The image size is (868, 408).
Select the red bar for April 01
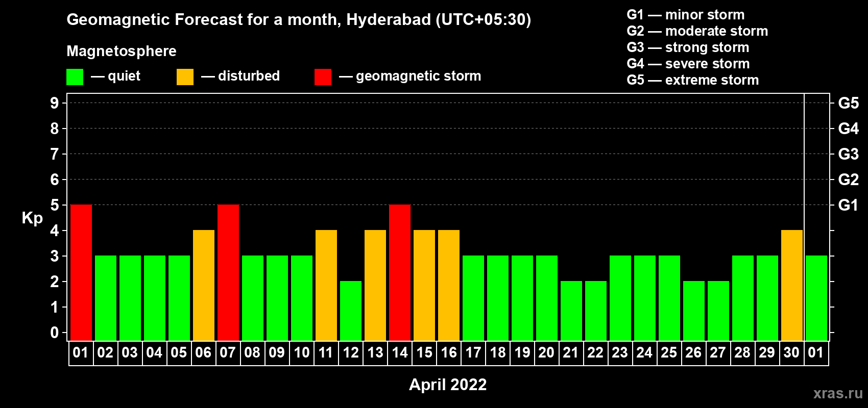point(81,272)
